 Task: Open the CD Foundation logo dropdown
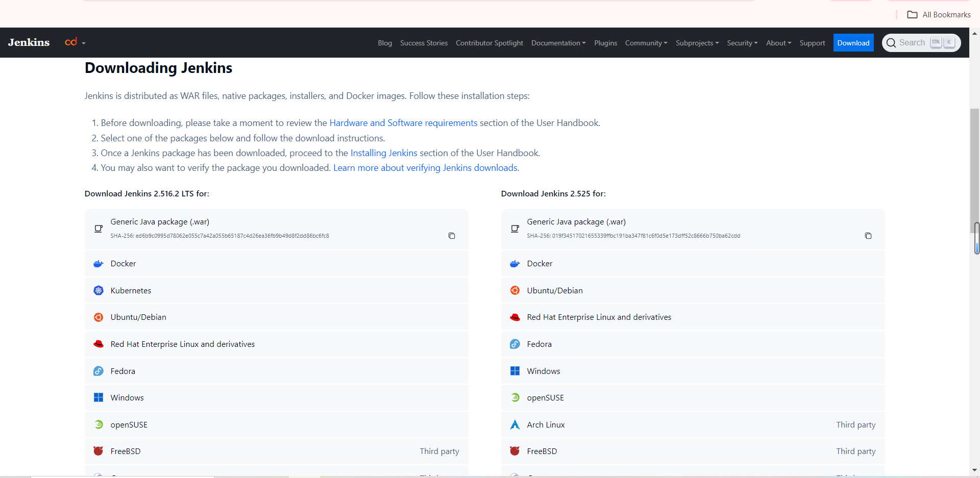click(75, 42)
